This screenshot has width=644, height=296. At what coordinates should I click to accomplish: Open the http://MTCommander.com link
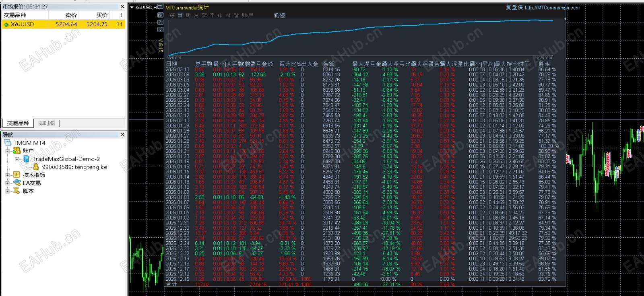[552, 8]
